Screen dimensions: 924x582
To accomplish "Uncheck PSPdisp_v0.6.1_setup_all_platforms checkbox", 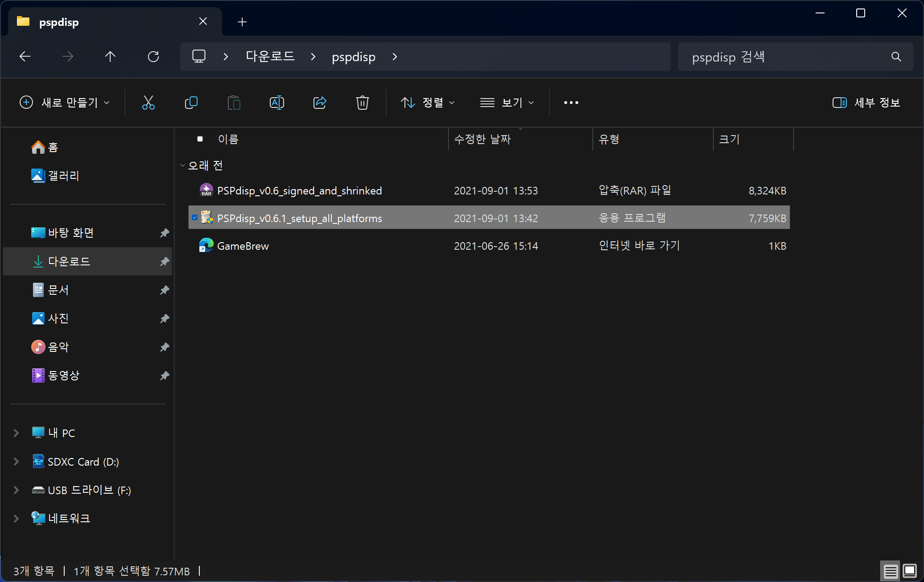I will 194,218.
